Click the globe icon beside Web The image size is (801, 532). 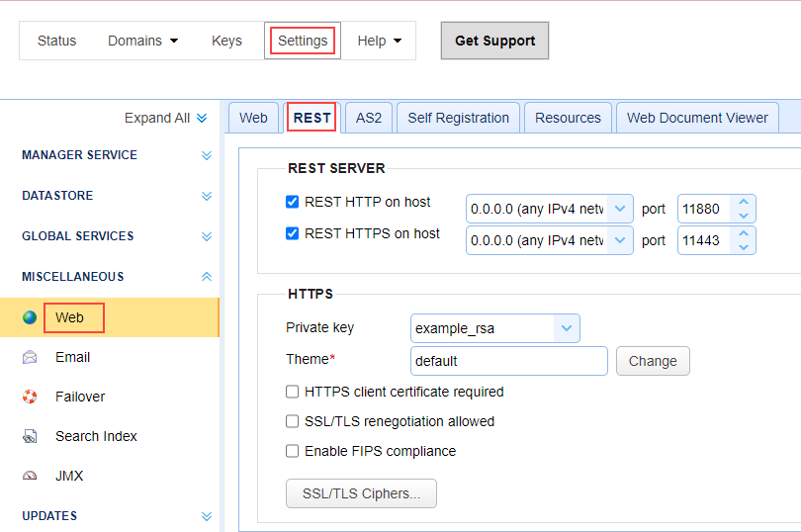30,317
